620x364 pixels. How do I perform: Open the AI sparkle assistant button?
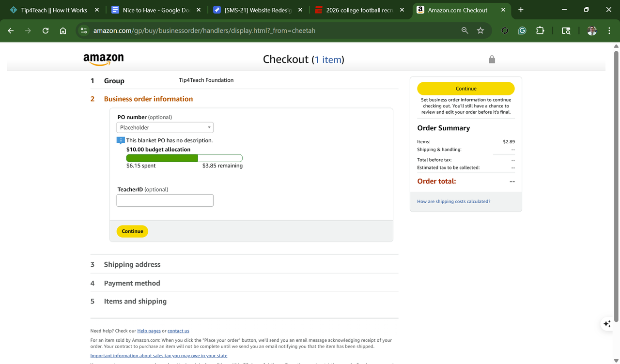607,324
